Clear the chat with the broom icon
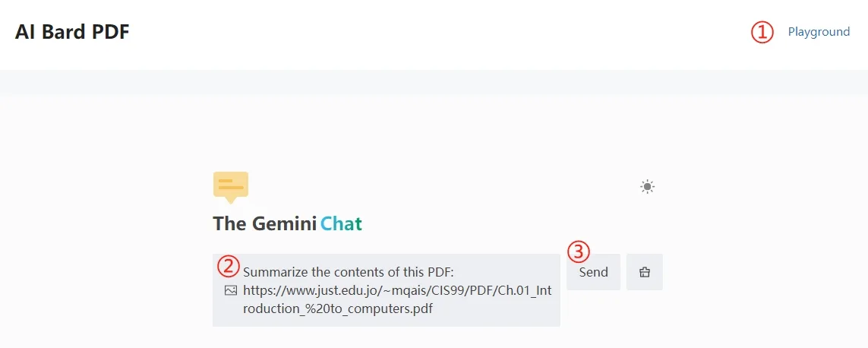868x348 pixels. tap(645, 272)
